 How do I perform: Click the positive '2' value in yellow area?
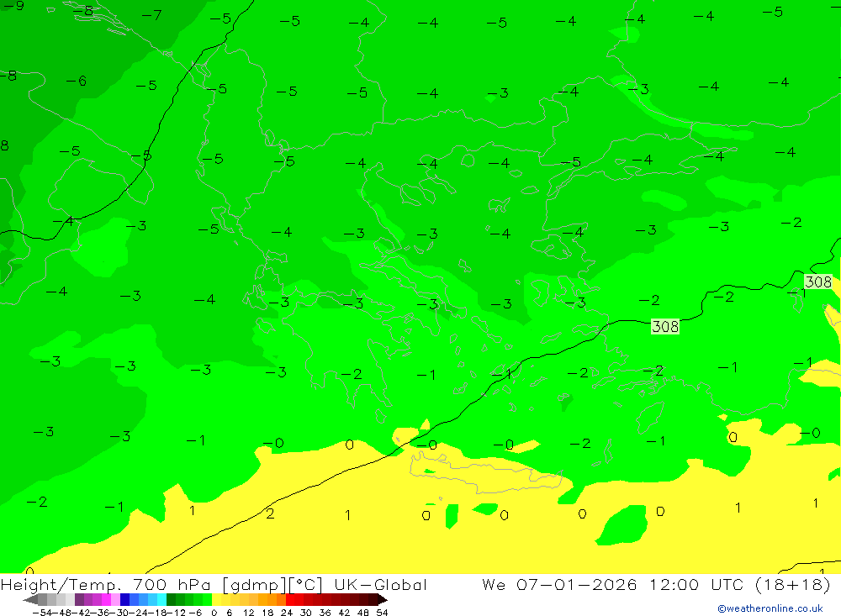point(270,513)
